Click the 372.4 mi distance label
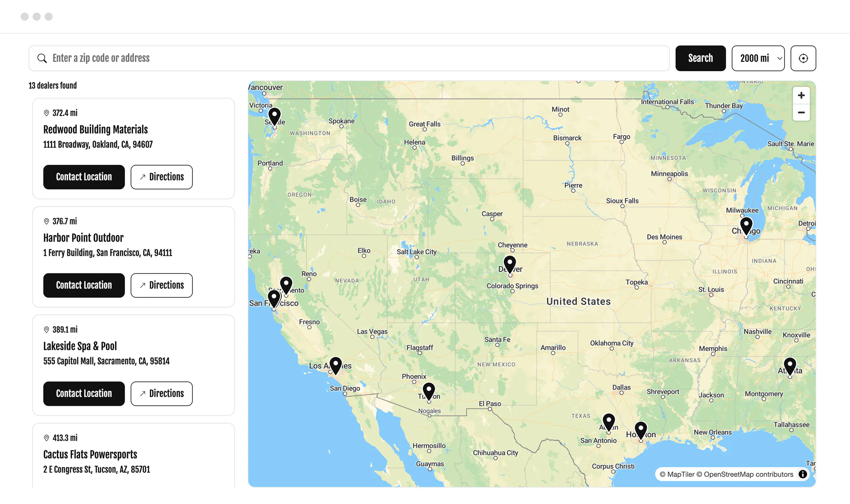Viewport: 850px width, 504px height. (x=65, y=113)
